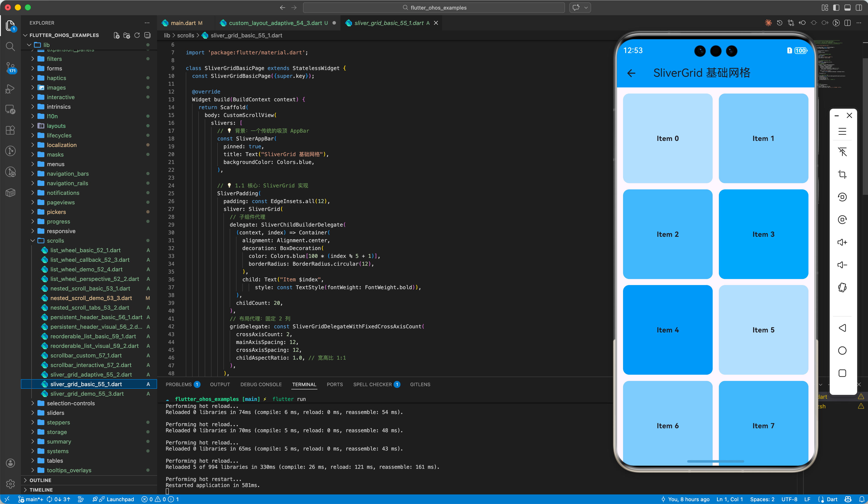Click Refresh Explorer icon

pyautogui.click(x=137, y=35)
